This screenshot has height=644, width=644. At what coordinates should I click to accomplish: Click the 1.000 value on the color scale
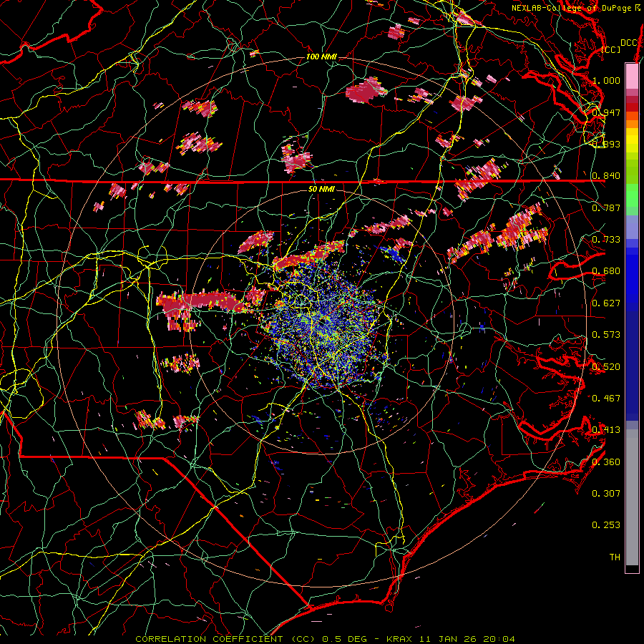point(606,80)
